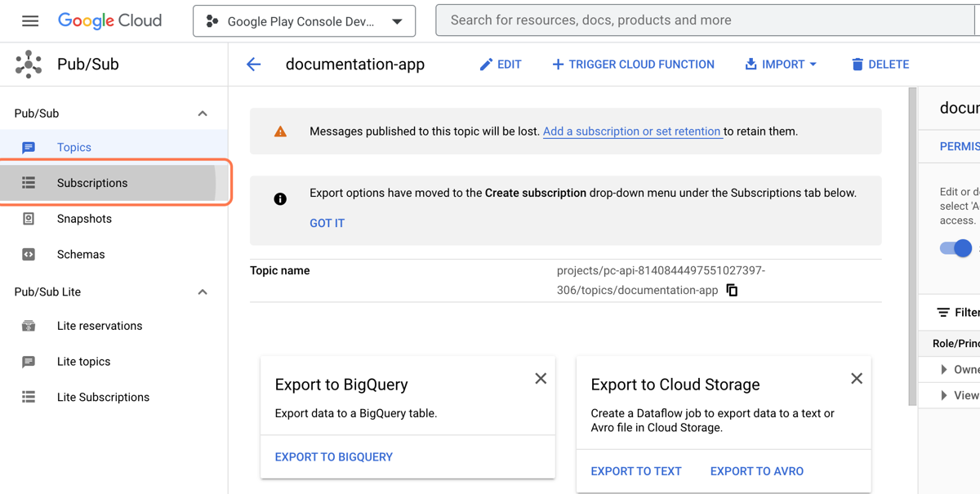980x494 pixels.
Task: Delete the documentation-app topic
Action: (x=880, y=65)
